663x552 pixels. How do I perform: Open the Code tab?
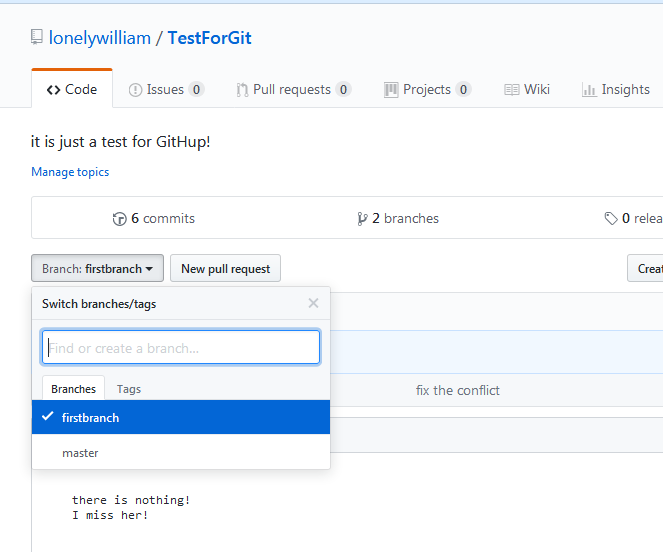[x=72, y=90]
